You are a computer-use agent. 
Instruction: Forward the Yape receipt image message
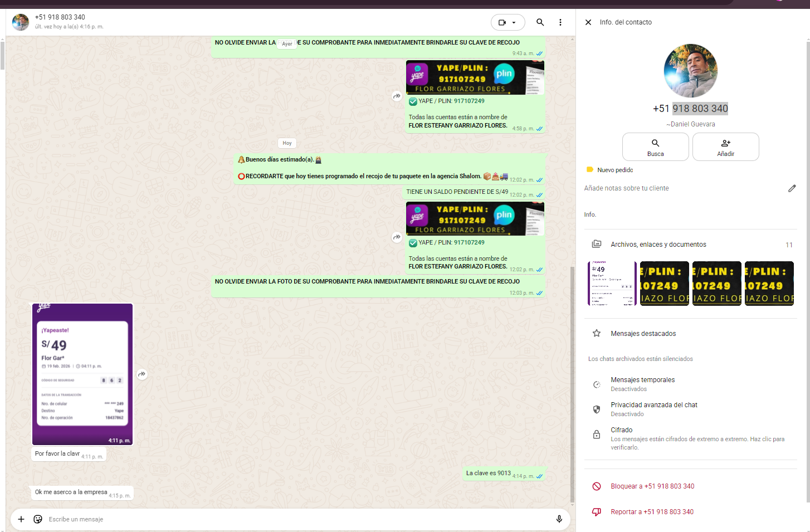click(x=143, y=374)
